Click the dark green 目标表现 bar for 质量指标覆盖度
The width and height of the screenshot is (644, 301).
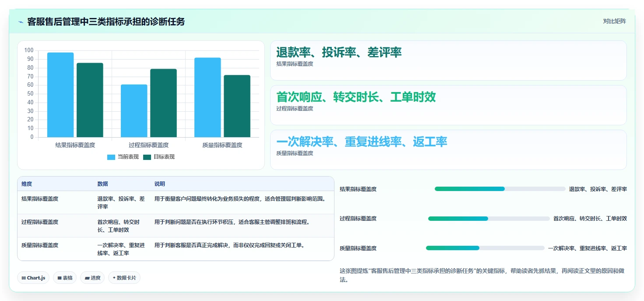(237, 106)
